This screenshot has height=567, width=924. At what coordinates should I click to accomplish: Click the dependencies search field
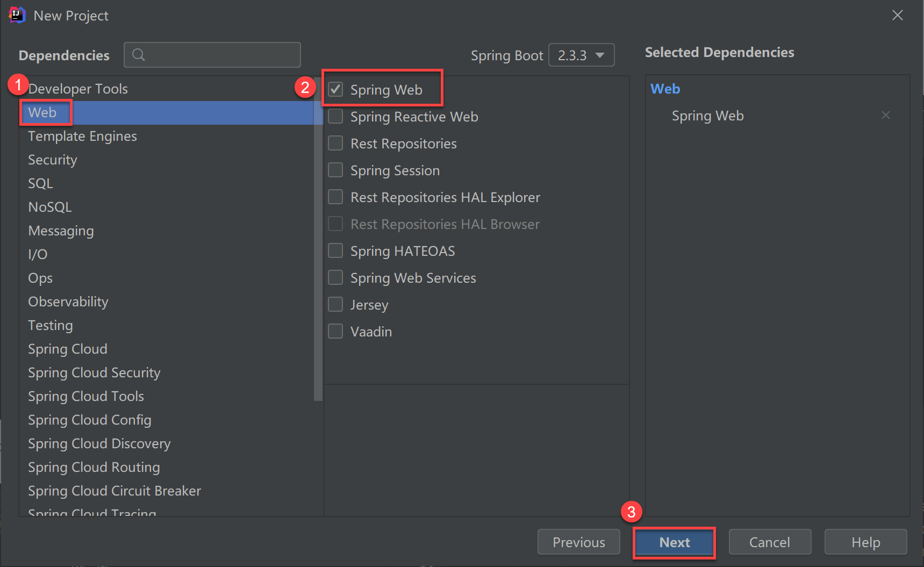[x=220, y=55]
